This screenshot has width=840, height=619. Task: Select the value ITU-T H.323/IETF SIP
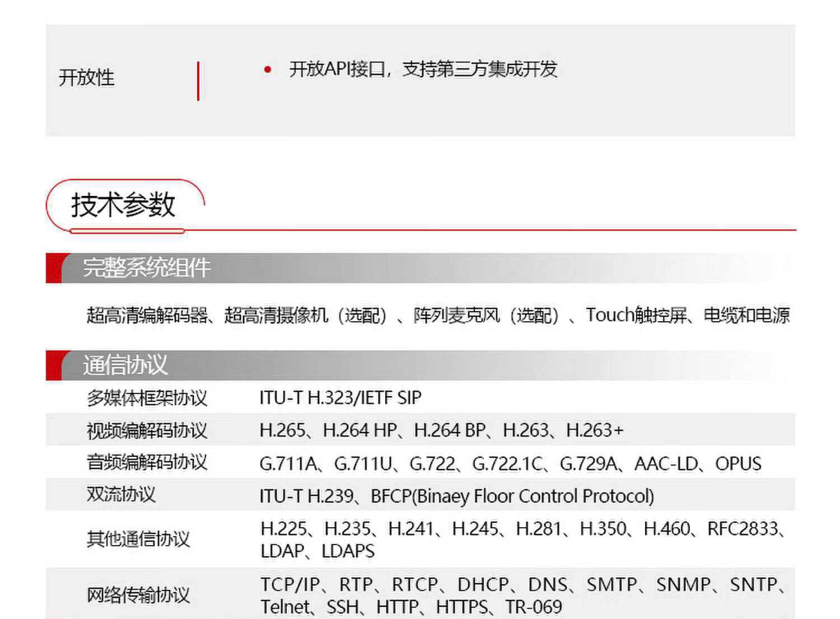coord(340,398)
